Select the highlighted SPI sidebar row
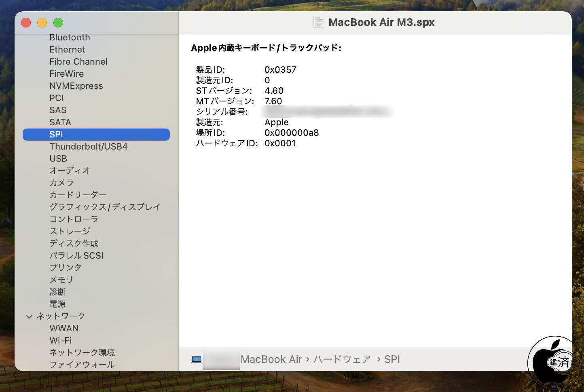This screenshot has width=584, height=392. [x=96, y=135]
